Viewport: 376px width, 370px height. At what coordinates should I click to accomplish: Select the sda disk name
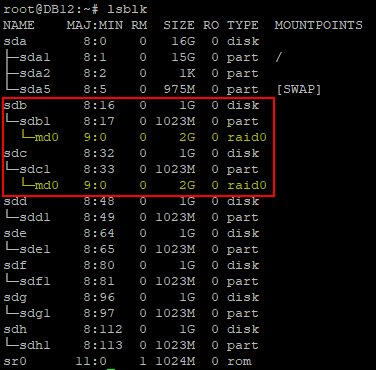(15, 41)
